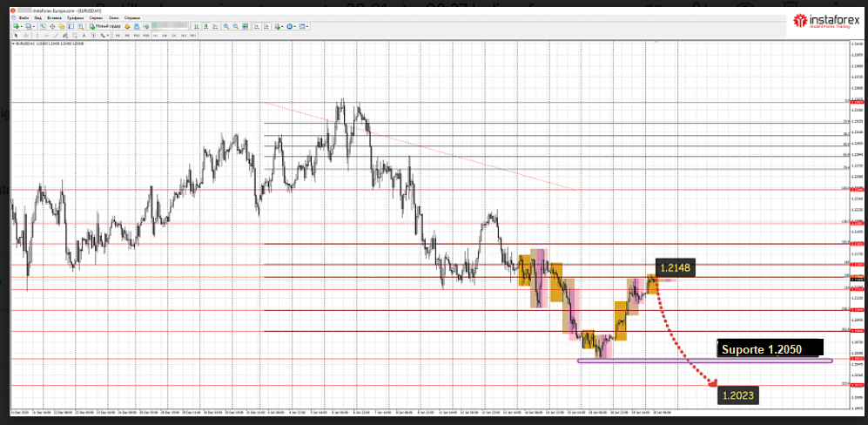Switch to M15 timeframe
Viewport: 868px width, 425px height.
(x=137, y=36)
